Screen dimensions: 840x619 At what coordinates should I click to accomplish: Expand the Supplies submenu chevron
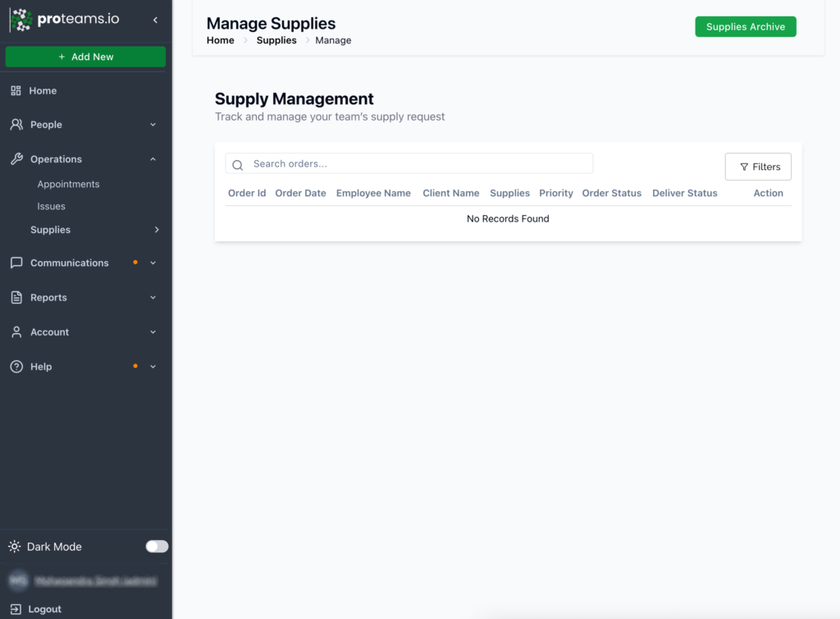(157, 230)
